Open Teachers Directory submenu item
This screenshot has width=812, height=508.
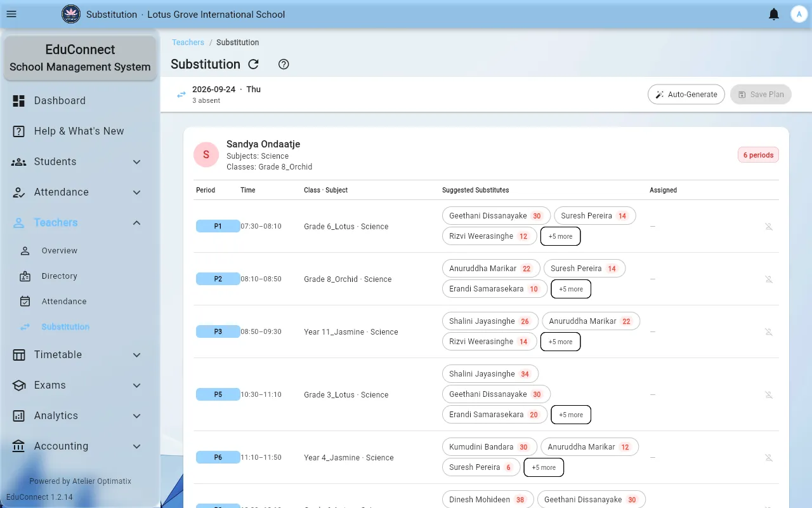[x=80, y=276]
